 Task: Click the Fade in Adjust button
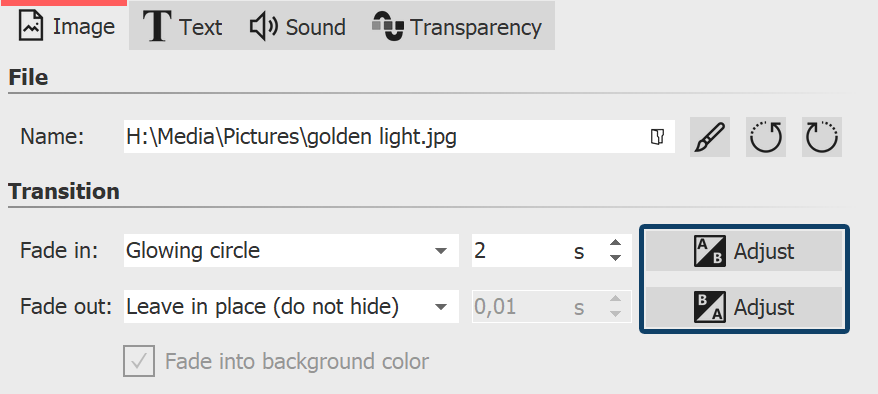[x=744, y=251]
